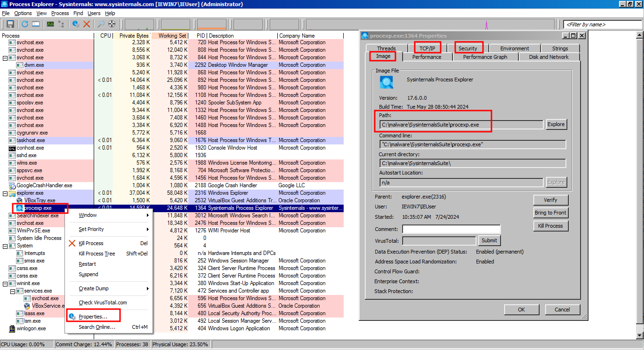Click the Path field showing procexp.exe location
Viewport: 644px width, 350px height.
(461, 125)
